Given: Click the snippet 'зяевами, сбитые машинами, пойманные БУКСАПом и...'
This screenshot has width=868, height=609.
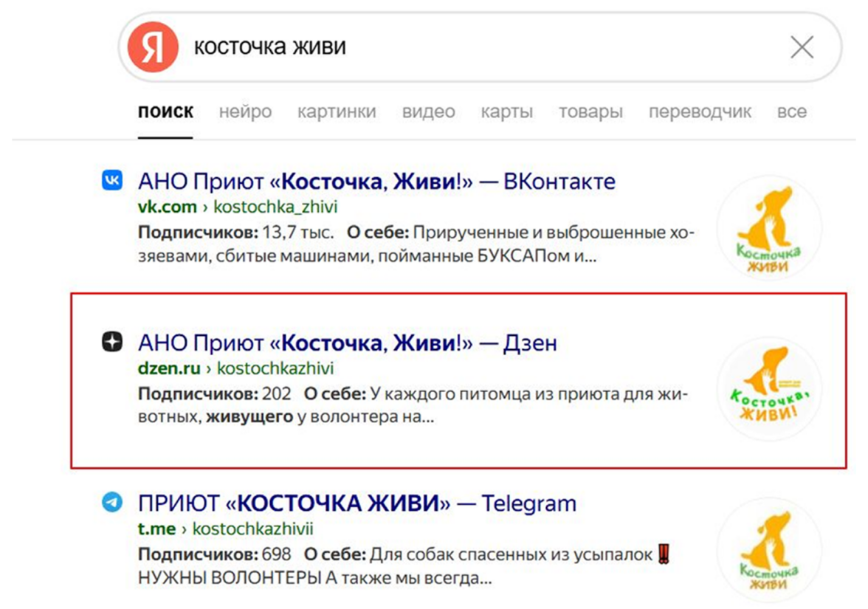Looking at the screenshot, I should point(367,255).
